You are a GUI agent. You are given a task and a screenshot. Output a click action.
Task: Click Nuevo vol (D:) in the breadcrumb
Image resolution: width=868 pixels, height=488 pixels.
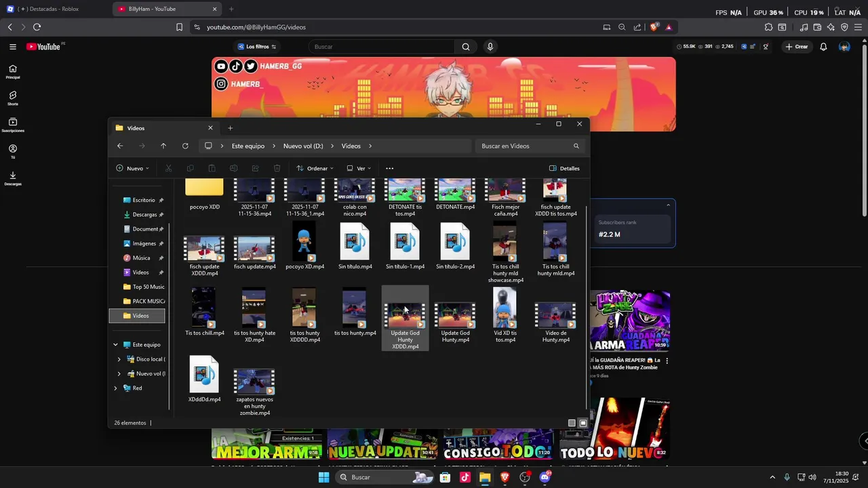303,146
